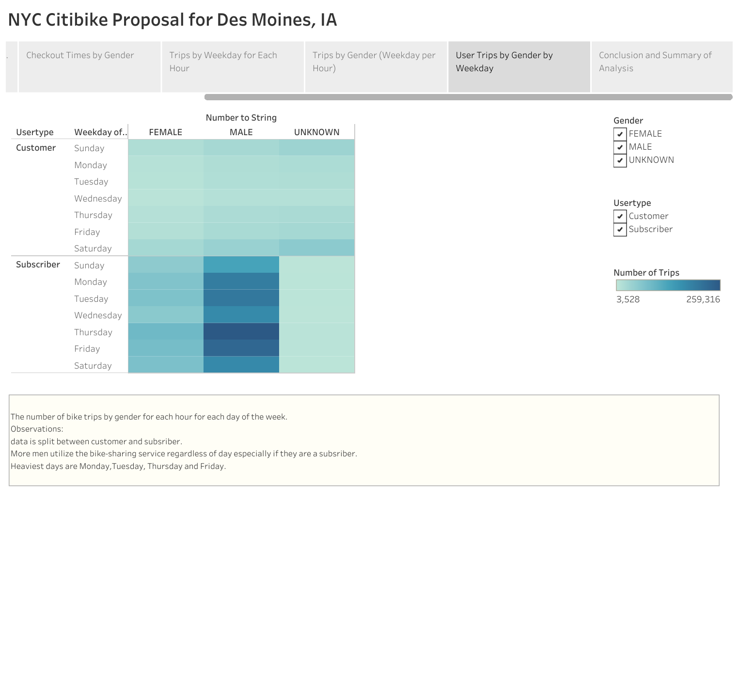Select the Subscriber Thursday MALE heatmap cell
This screenshot has width=738, height=700.
tap(240, 332)
